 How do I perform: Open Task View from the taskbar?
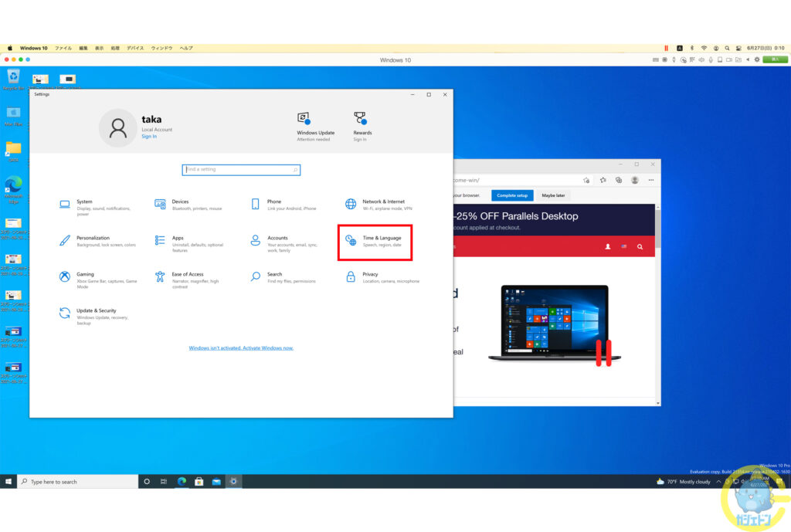coord(164,482)
